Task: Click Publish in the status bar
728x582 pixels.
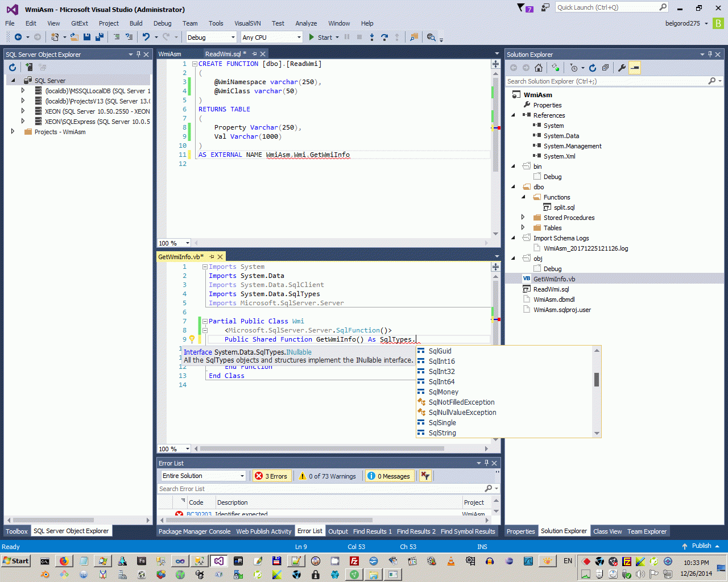Action: pyautogui.click(x=701, y=546)
